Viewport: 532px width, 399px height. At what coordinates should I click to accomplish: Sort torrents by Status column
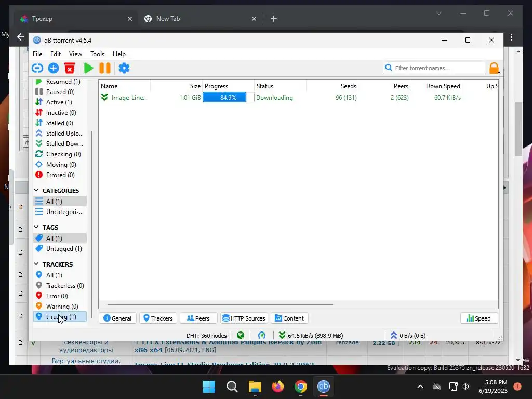coord(280,86)
